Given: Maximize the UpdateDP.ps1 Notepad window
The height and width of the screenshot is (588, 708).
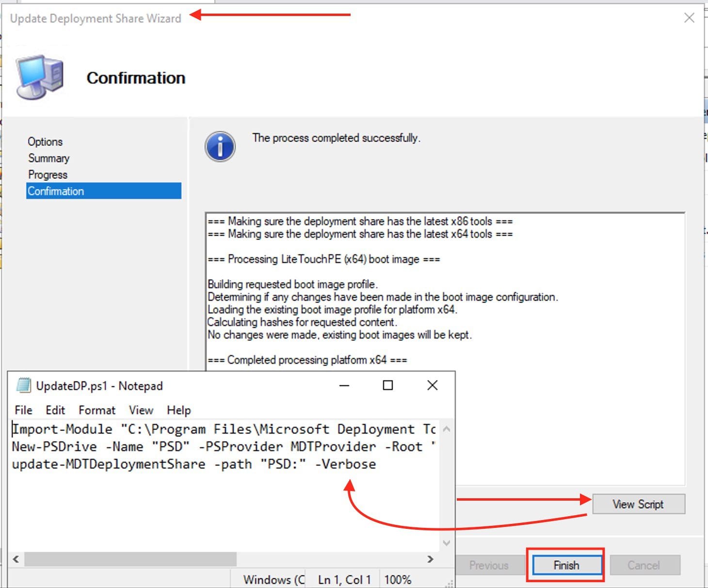Looking at the screenshot, I should [x=388, y=386].
